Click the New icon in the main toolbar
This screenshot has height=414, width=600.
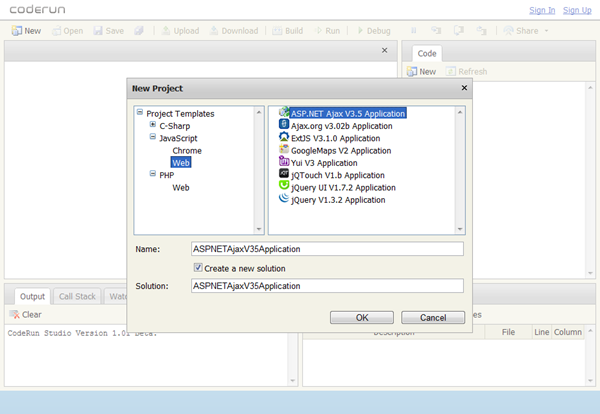[x=17, y=31]
